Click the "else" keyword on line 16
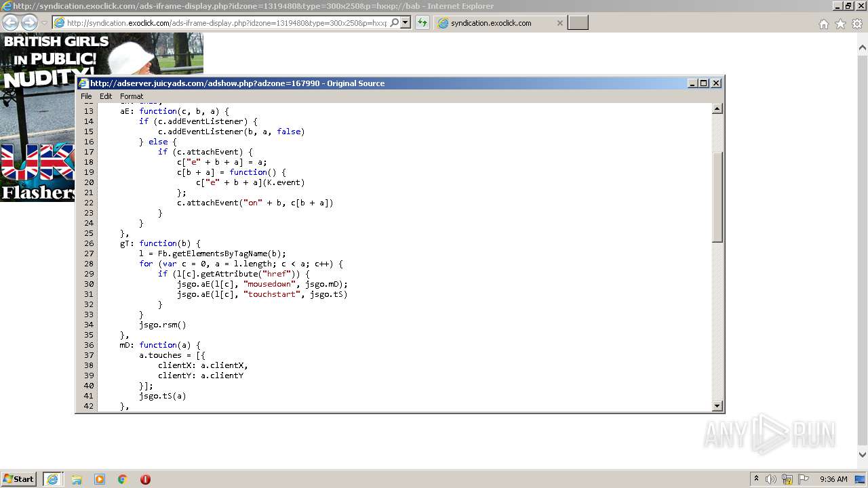868x488 pixels. click(x=158, y=142)
